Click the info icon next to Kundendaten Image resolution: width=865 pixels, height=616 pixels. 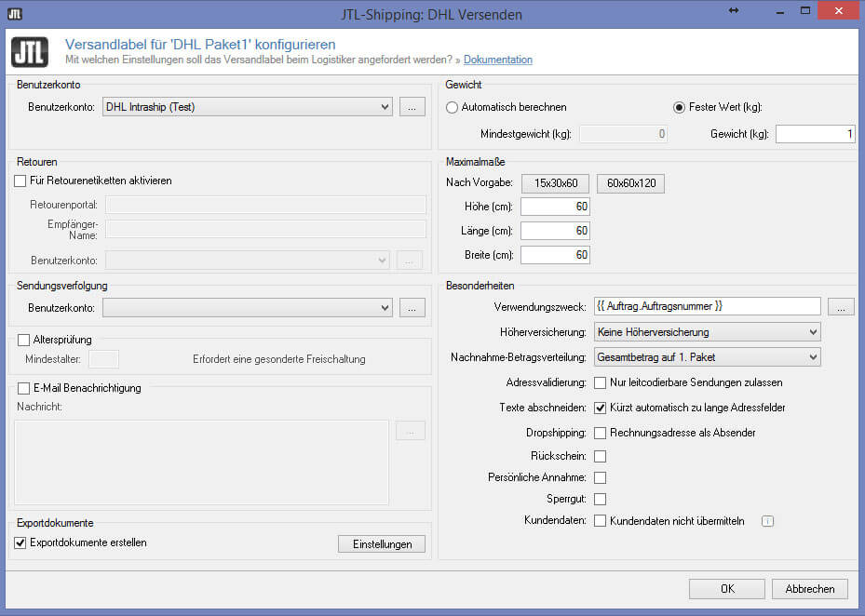click(767, 521)
